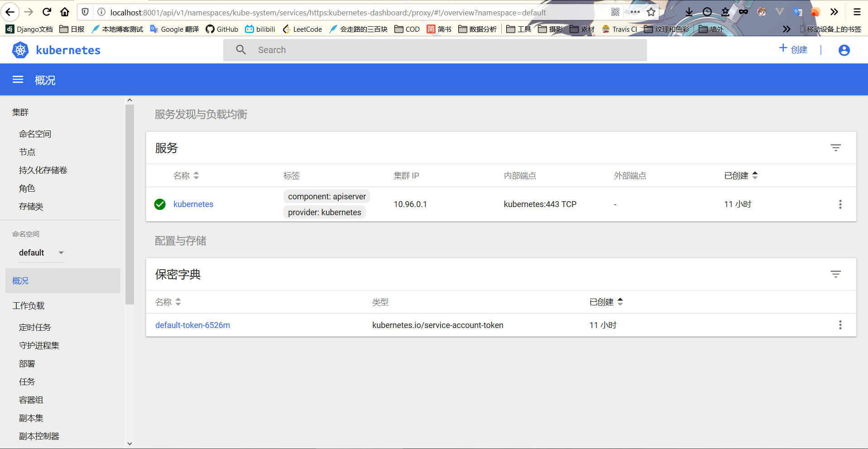Open 节点 nodes in sidebar
Screen dimensions: 868x449
coord(27,152)
